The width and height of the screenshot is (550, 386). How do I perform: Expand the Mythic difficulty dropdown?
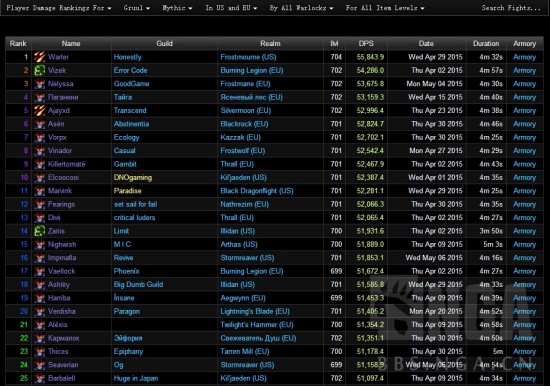177,8
